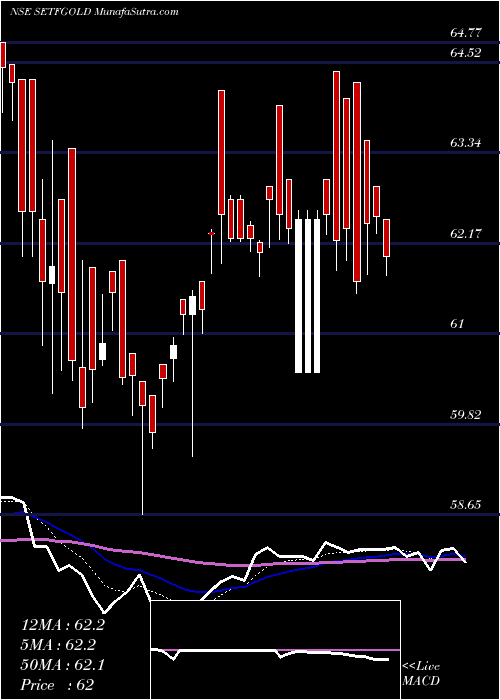This screenshot has width=500, height=700.
Task: Click the 12MA : 62.2 readout
Action: (63, 625)
